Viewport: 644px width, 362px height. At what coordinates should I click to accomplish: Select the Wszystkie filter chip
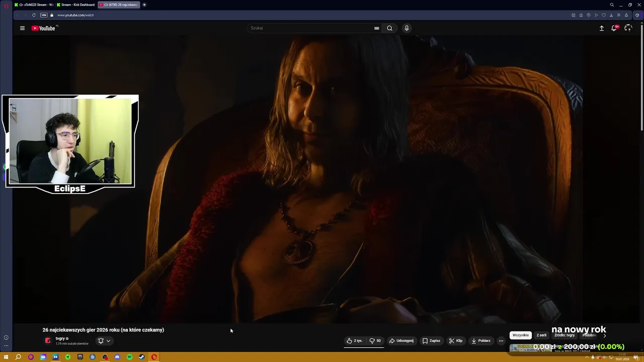pyautogui.click(x=521, y=335)
